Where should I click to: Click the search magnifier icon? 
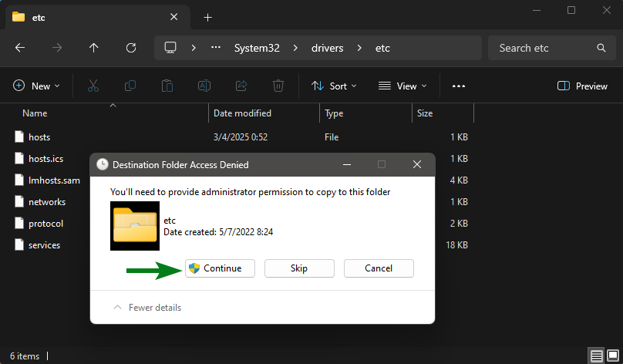pos(601,48)
